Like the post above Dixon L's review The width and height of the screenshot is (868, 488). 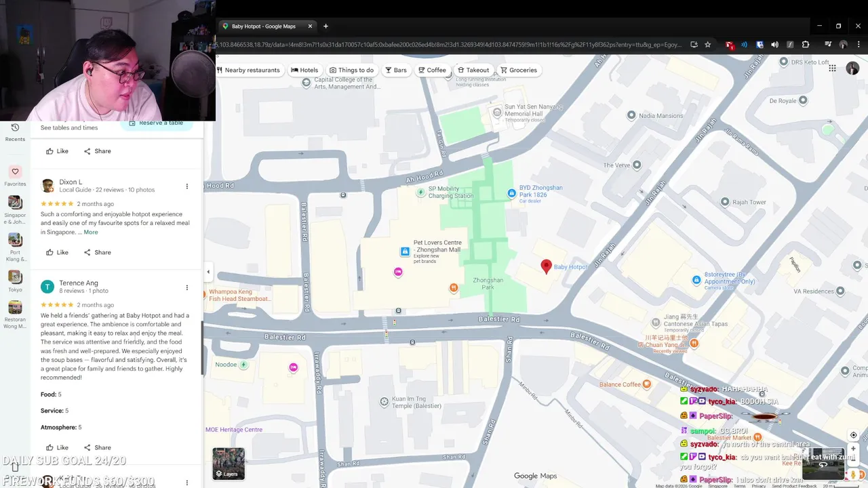tap(57, 151)
